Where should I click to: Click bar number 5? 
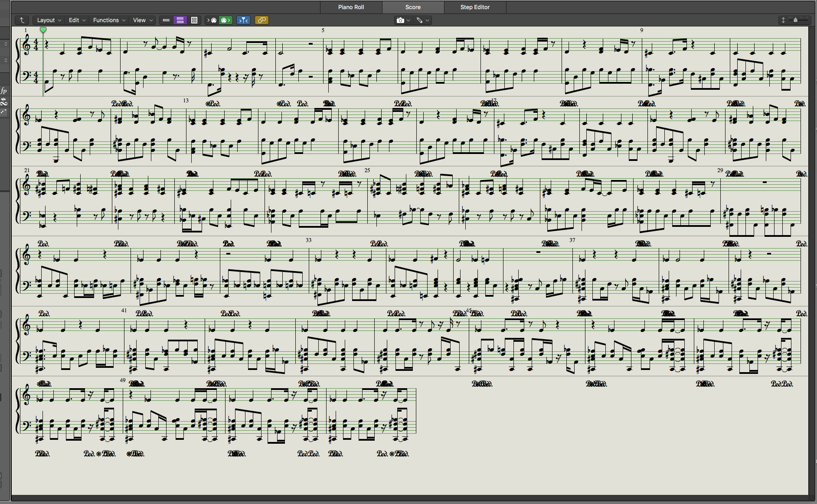pyautogui.click(x=323, y=30)
